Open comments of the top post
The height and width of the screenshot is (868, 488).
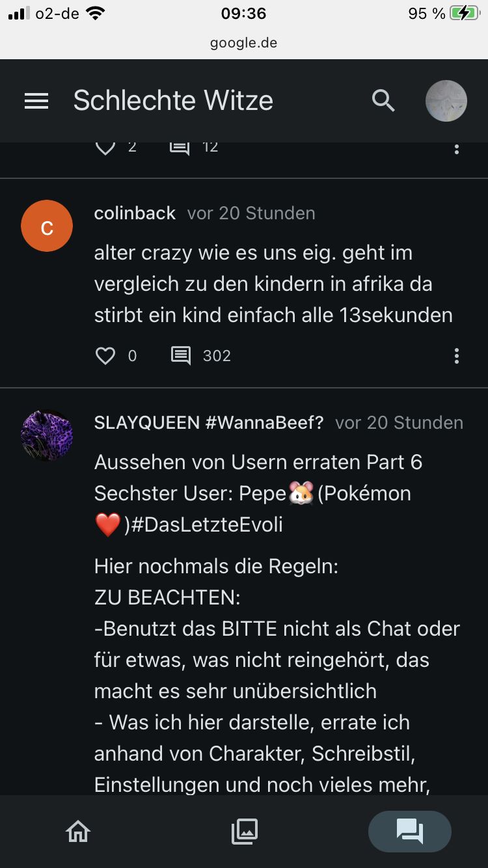(180, 147)
